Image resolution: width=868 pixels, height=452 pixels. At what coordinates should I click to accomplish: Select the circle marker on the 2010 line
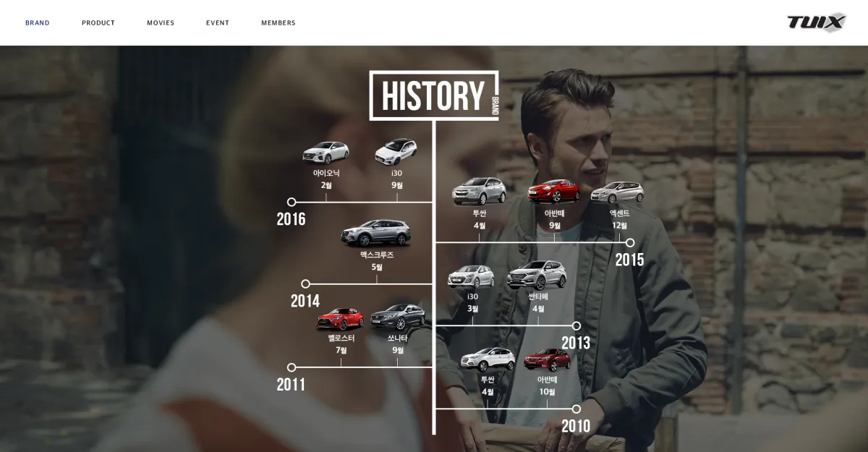tap(576, 409)
